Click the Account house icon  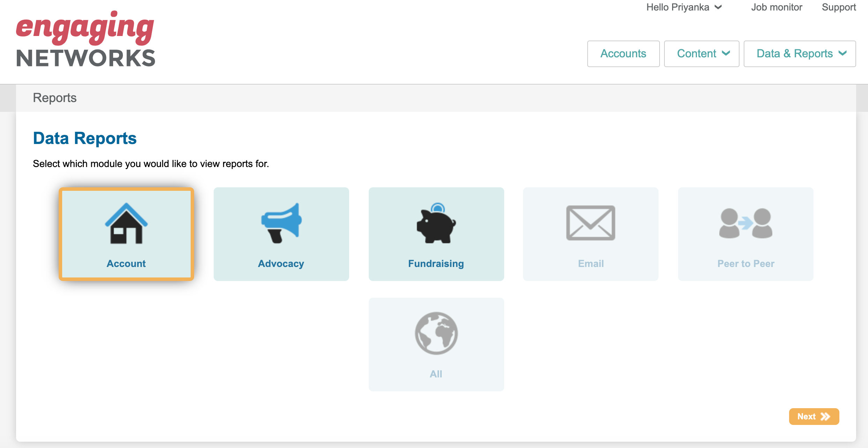[x=126, y=224]
